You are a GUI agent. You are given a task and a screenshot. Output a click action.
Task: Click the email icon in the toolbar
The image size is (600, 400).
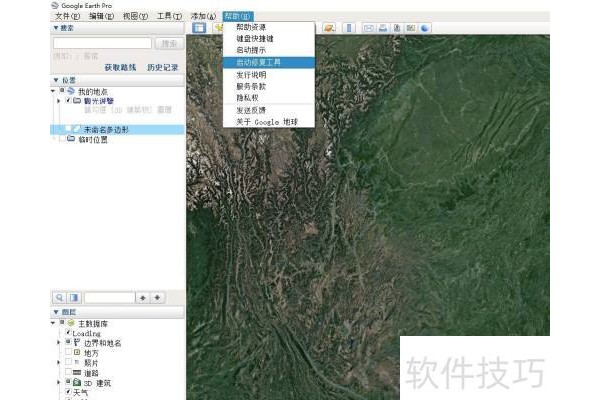369,28
